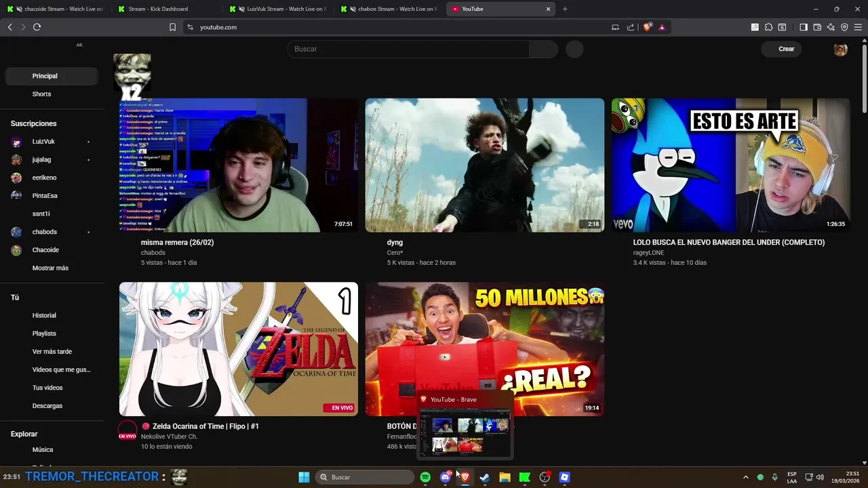This screenshot has height=488, width=868.
Task: Open rageyLONE channel link
Action: [651, 253]
